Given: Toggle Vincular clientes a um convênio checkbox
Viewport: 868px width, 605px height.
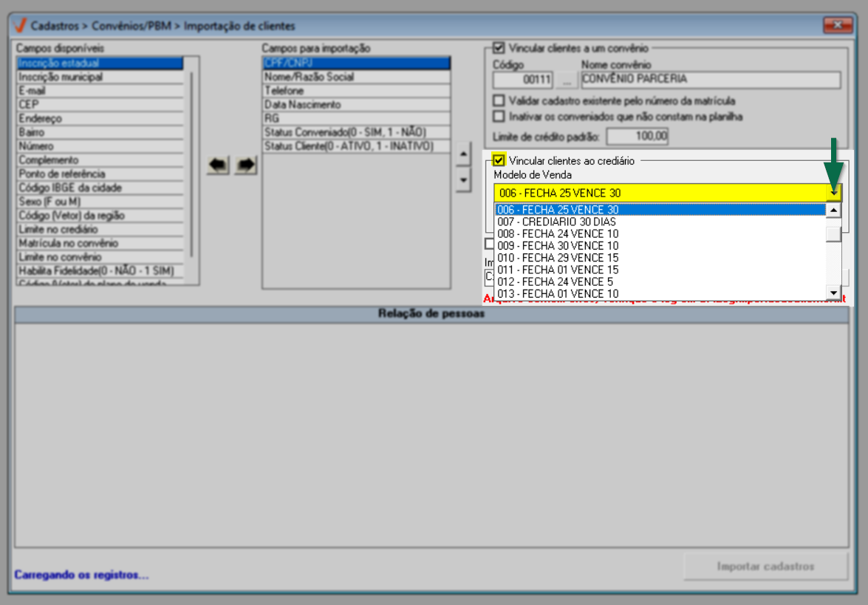Looking at the screenshot, I should tap(499, 48).
